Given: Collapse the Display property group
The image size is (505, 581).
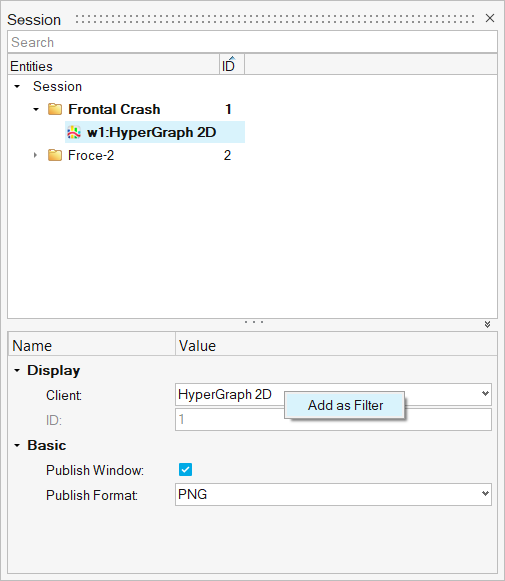Looking at the screenshot, I should click(x=17, y=371).
